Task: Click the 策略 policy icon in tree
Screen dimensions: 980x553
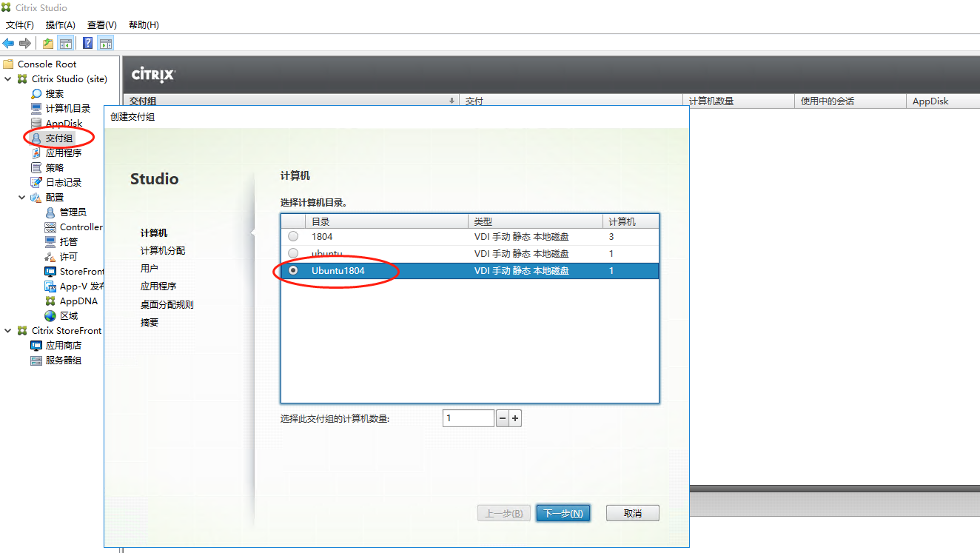Action: pyautogui.click(x=36, y=167)
